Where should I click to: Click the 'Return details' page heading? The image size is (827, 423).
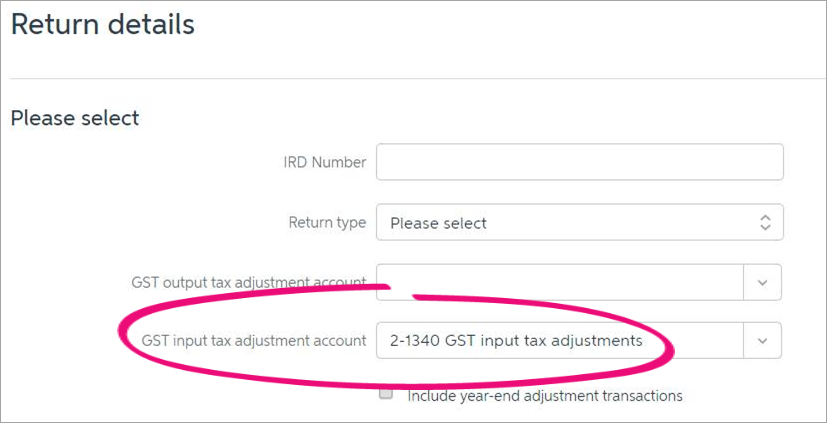[x=103, y=25]
